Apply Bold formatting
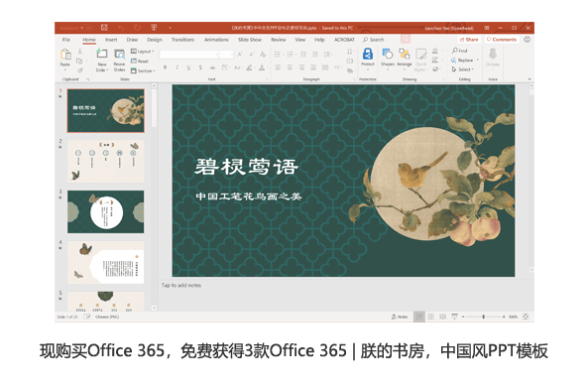 point(165,67)
